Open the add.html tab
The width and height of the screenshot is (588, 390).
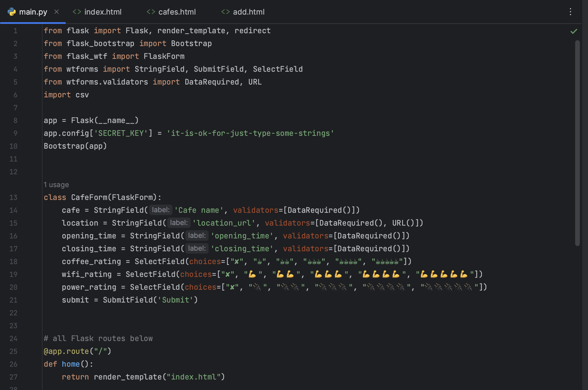(x=249, y=12)
